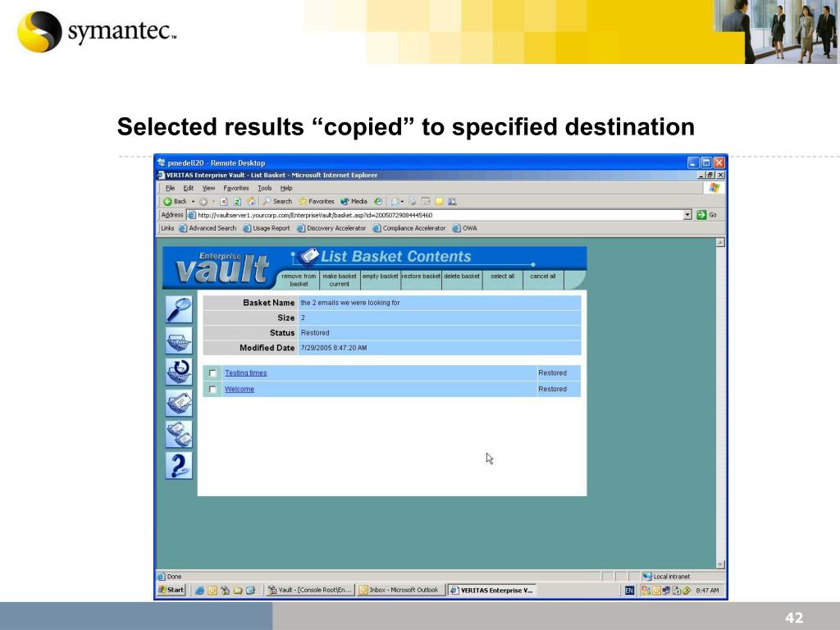Click the list basket envelope header icon
The width and height of the screenshot is (840, 630).
pos(308,256)
